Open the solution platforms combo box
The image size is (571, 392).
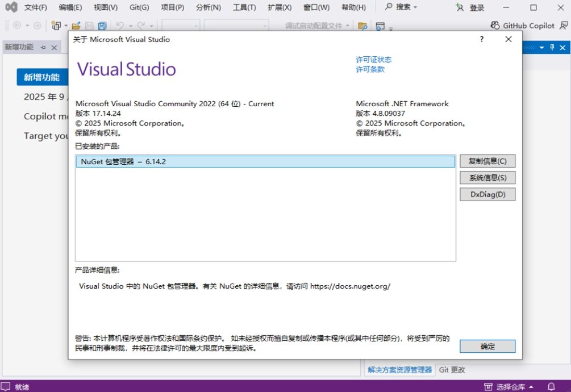coord(236,26)
